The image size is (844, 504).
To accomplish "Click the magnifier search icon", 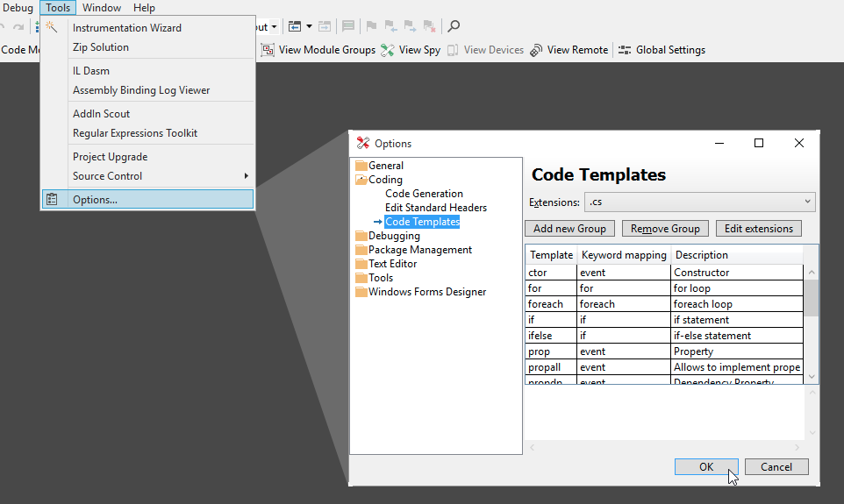I will pos(454,25).
